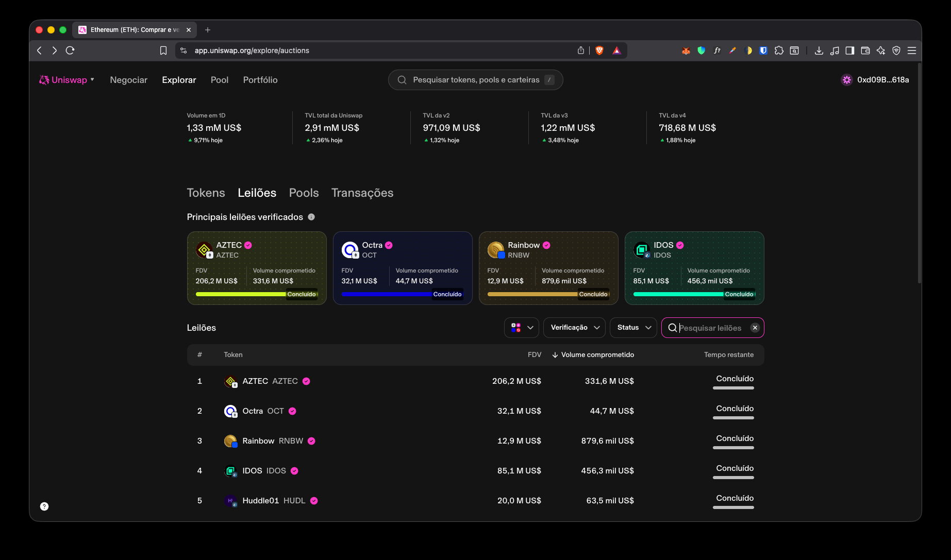Open the Leo AI sparkle icon
The width and height of the screenshot is (951, 560).
[x=881, y=50]
